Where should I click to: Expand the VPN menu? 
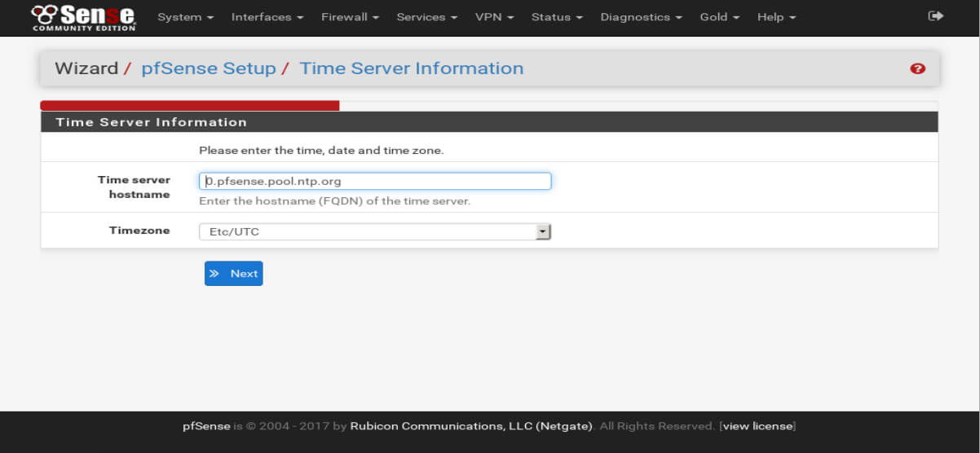tap(494, 17)
